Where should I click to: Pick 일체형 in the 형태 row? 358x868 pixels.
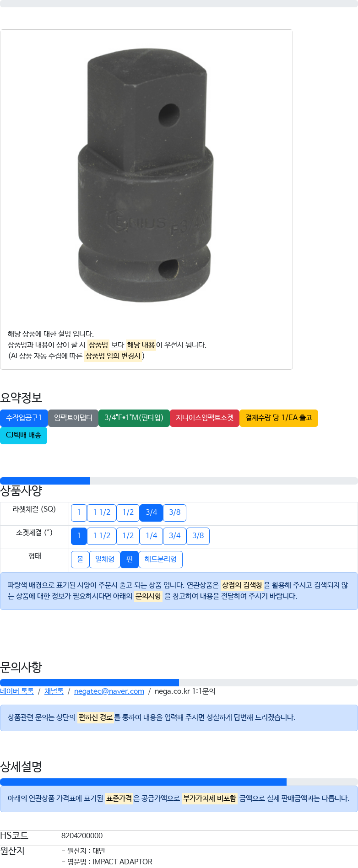pyautogui.click(x=105, y=559)
